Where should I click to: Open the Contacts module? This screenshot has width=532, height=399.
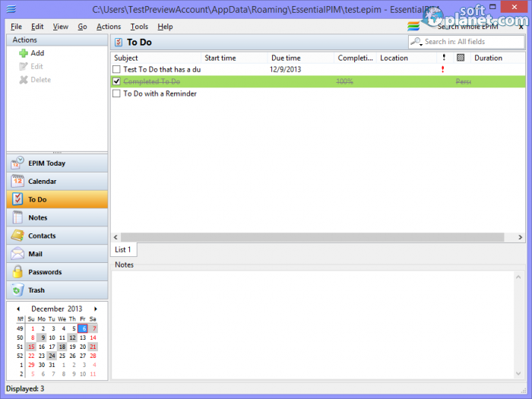coord(41,236)
